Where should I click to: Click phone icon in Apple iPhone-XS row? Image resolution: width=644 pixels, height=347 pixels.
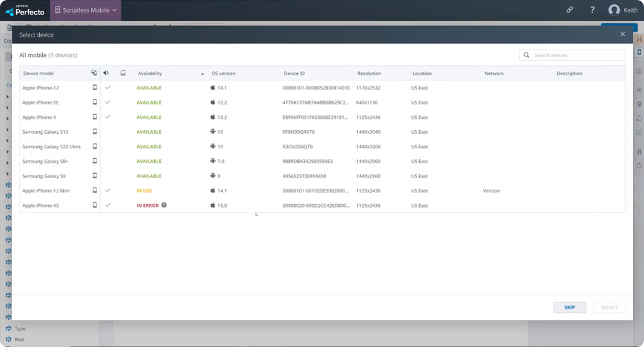(x=95, y=205)
